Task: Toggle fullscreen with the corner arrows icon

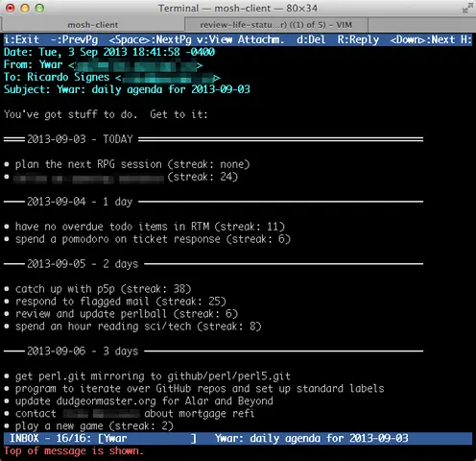Action: (467, 9)
